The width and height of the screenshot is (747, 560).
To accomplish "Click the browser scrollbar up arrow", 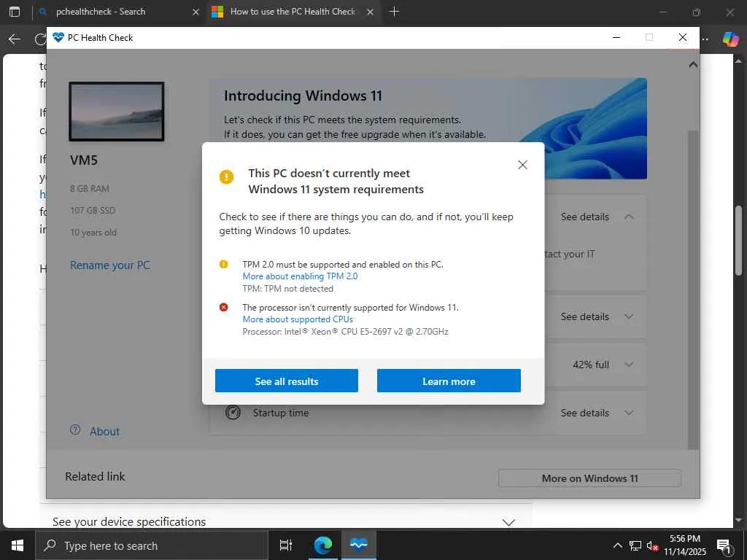I will 739,61.
